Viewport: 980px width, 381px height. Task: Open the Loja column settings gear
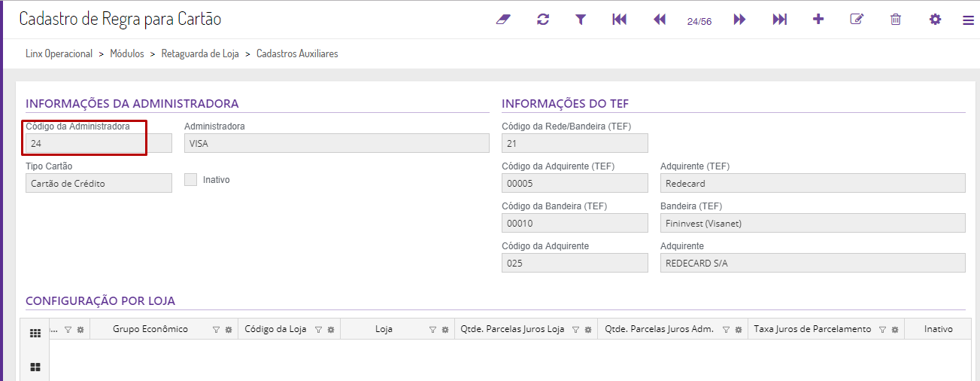pyautogui.click(x=445, y=330)
